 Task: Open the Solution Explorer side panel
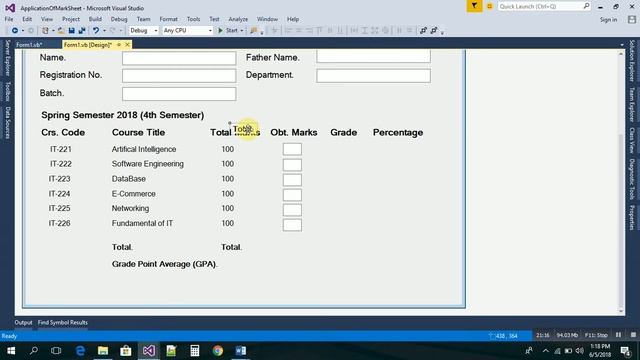coord(632,61)
